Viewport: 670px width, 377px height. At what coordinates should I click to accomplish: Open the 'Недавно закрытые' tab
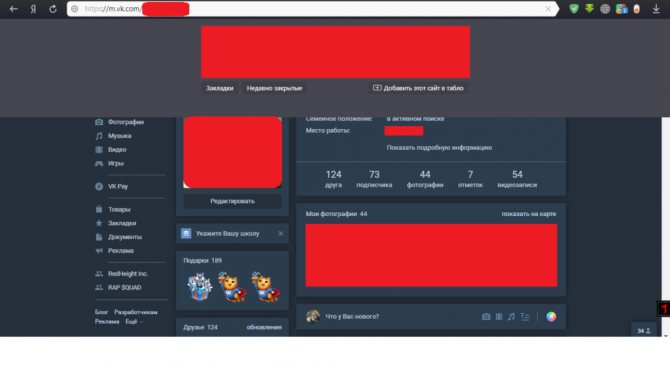(x=274, y=88)
